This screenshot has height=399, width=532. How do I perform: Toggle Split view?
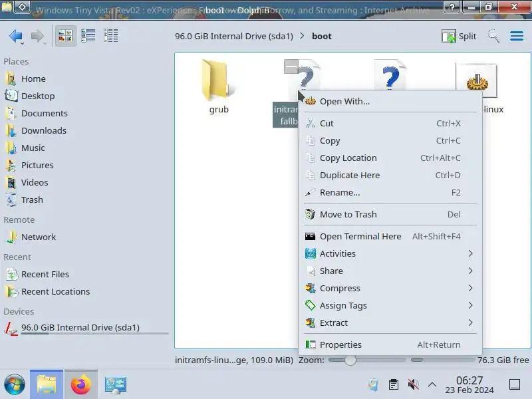coord(459,36)
